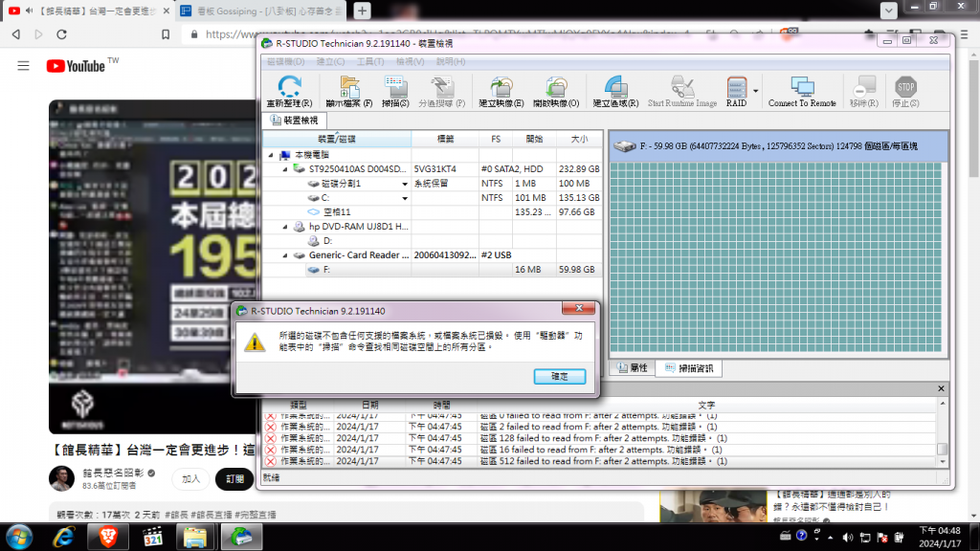Screen dimensions: 980x551
Task: Click log entry 'Sector 128 failed to read'
Action: point(600,438)
